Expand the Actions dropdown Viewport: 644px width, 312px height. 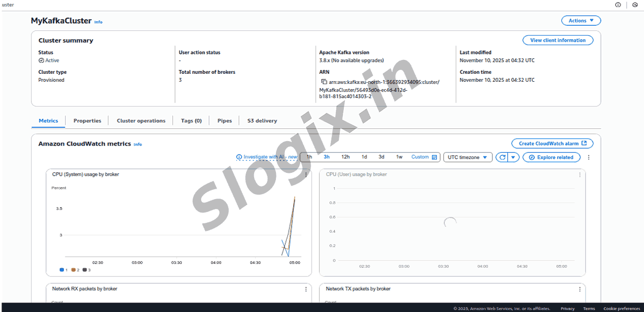(581, 21)
